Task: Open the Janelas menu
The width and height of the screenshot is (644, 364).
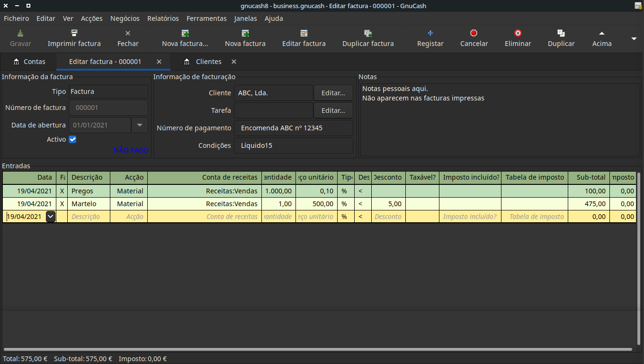Action: coord(245,18)
